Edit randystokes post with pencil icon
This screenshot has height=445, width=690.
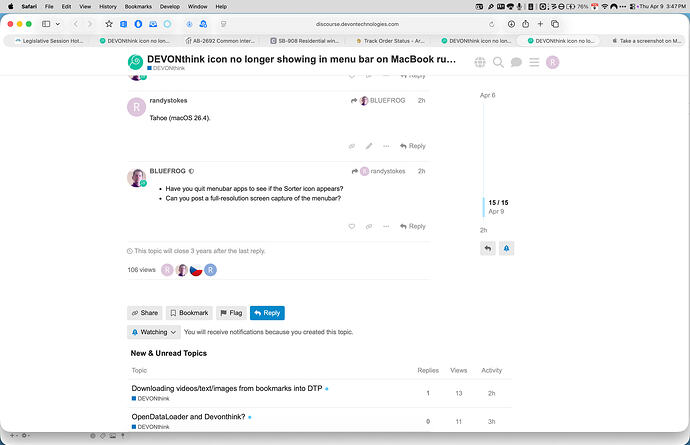(368, 146)
